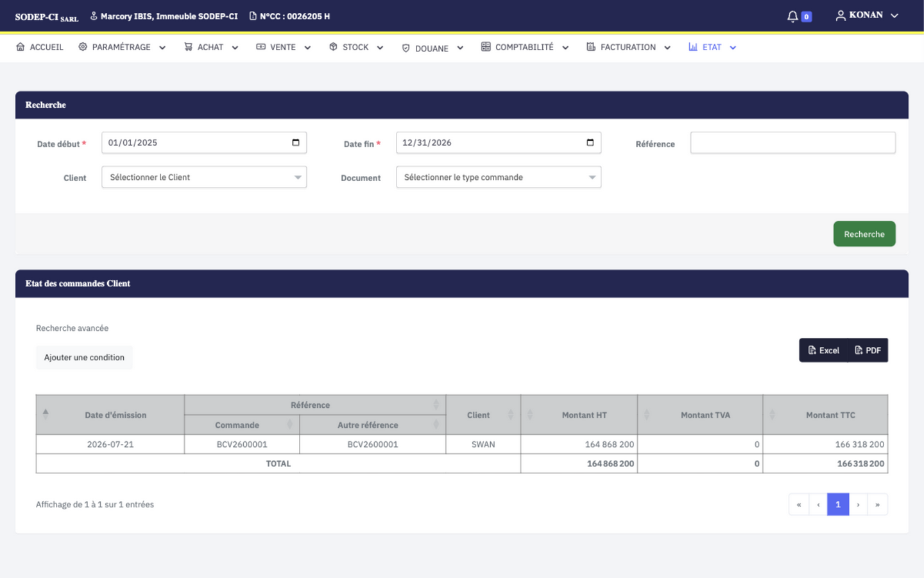Click the Date fin field 12/31/2026

[499, 143]
